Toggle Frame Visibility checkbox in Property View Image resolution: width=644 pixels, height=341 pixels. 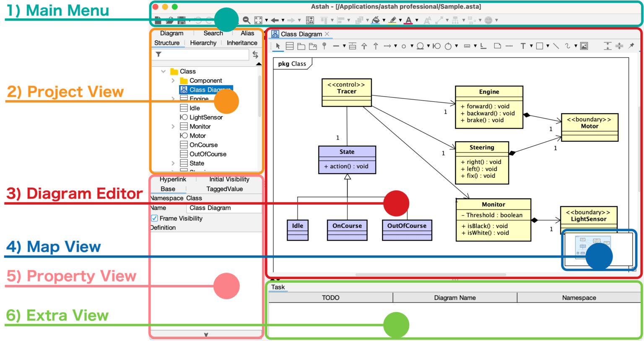pyautogui.click(x=155, y=218)
